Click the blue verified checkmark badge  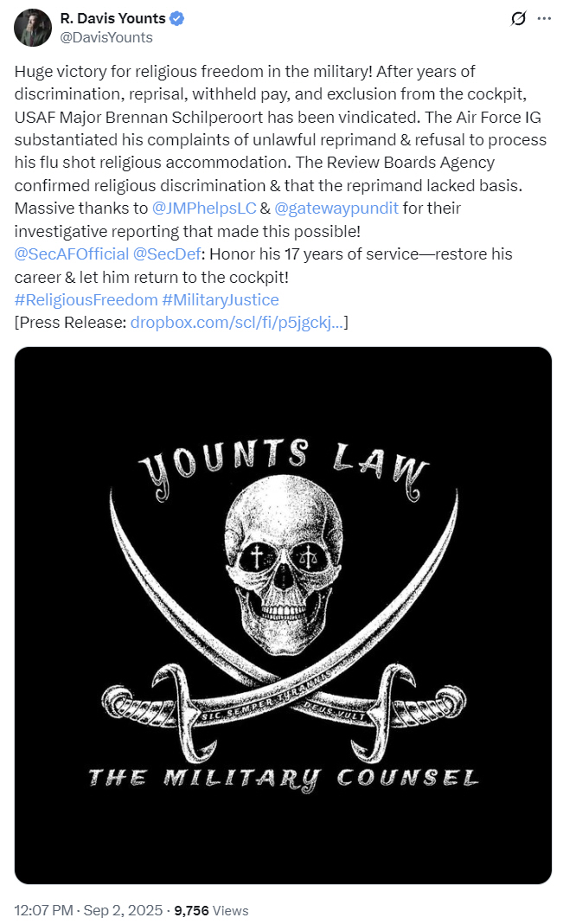pyautogui.click(x=176, y=19)
